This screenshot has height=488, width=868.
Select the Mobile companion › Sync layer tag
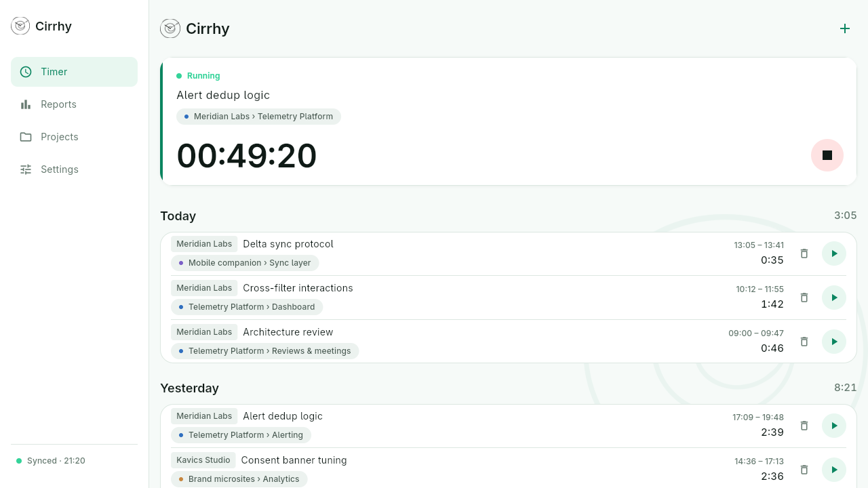(245, 263)
